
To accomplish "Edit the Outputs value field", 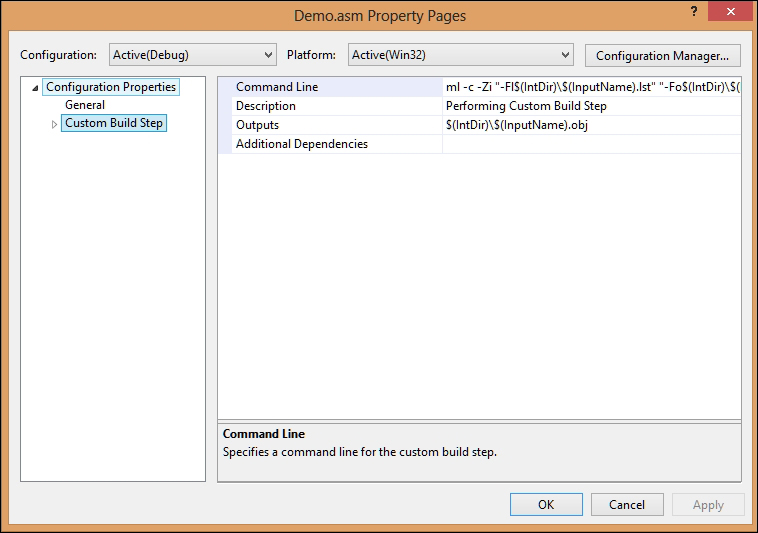I will pyautogui.click(x=591, y=125).
